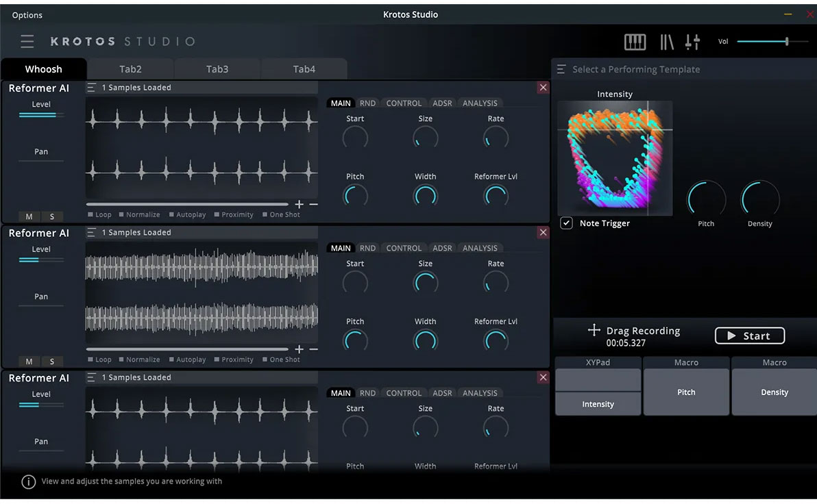
Task: Mute the first Reformer AI module
Action: point(29,216)
